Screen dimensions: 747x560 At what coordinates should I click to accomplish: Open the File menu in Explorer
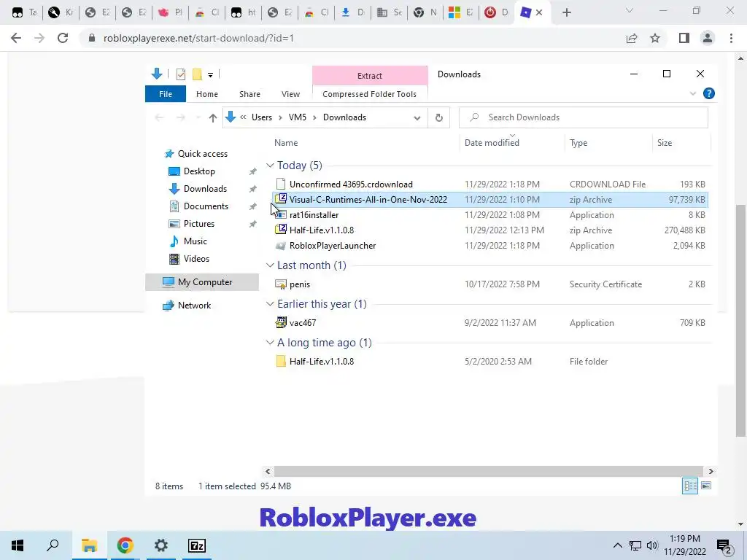point(166,94)
